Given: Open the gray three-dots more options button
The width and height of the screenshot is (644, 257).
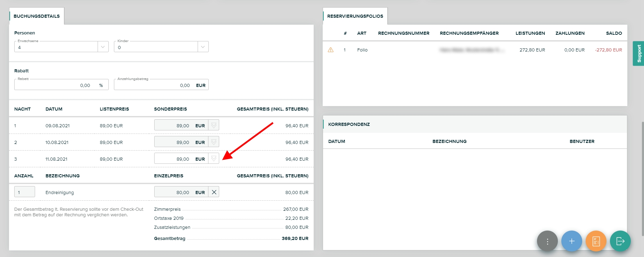Looking at the screenshot, I should [547, 241].
